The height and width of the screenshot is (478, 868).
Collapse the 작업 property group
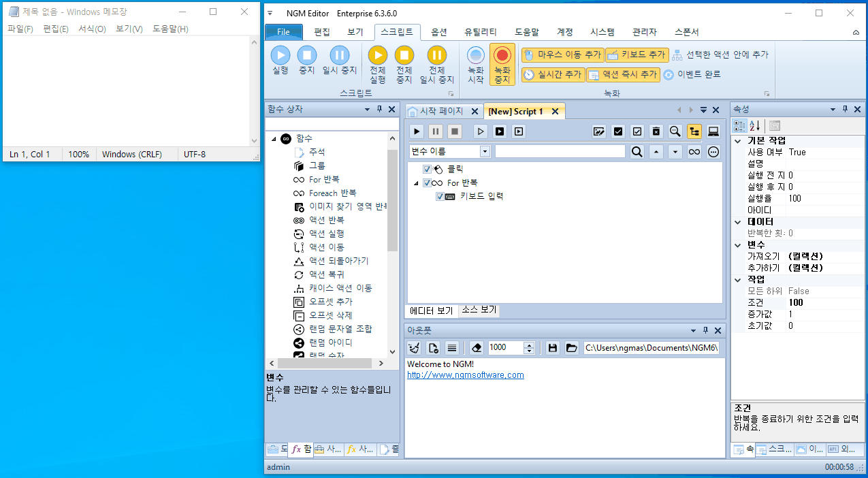738,280
